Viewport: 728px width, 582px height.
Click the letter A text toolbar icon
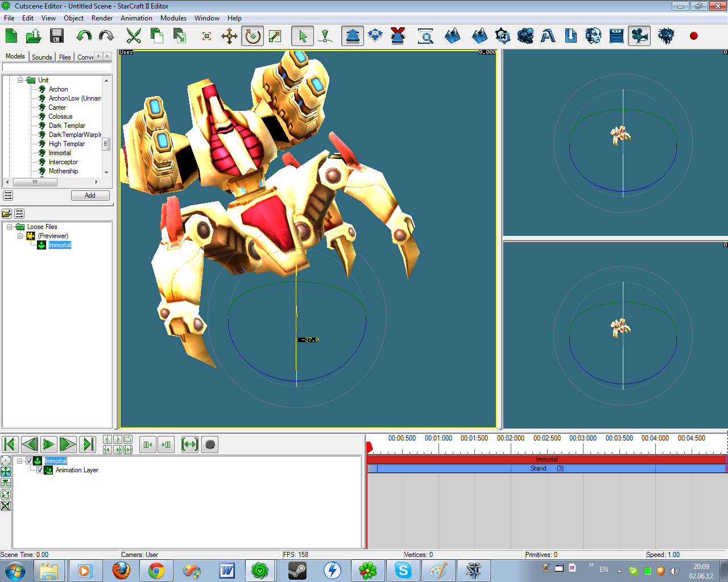pos(548,36)
